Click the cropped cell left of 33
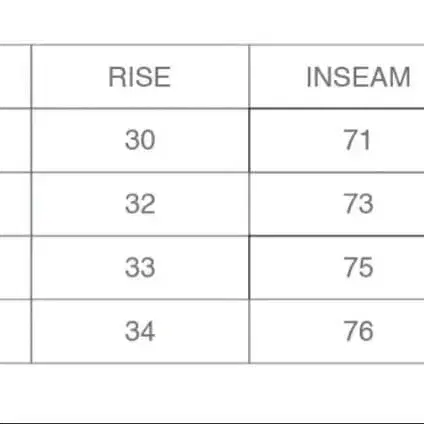The height and width of the screenshot is (424, 424). (15, 267)
